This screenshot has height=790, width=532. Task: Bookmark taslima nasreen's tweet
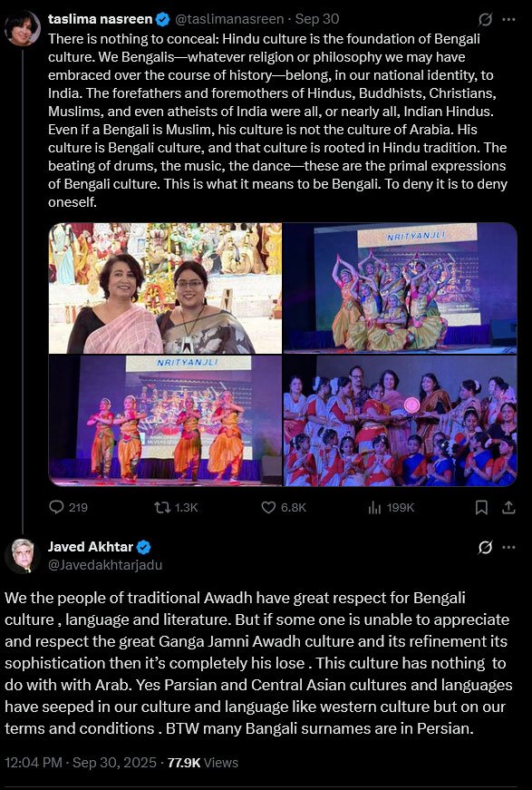(481, 507)
